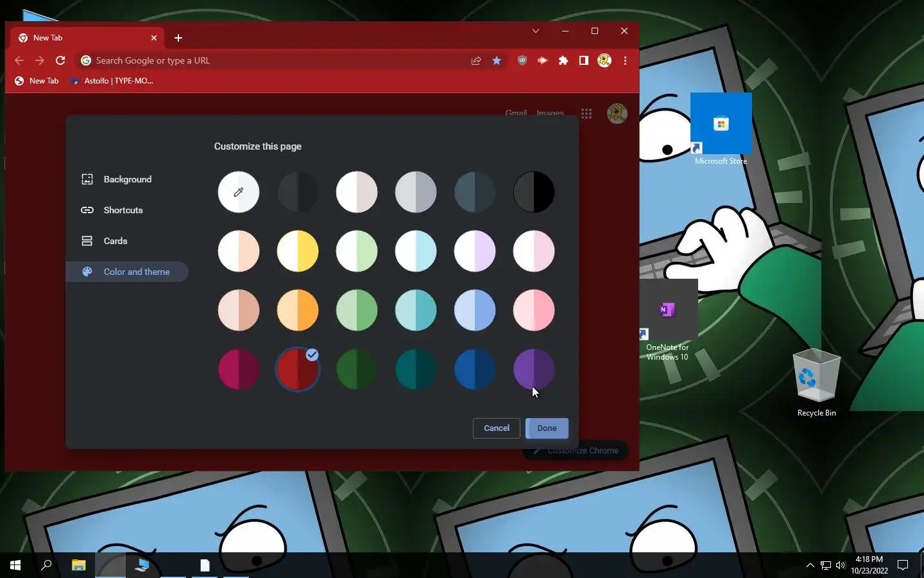Choose the light gray theme swatch
This screenshot has width=924, height=578.
click(416, 192)
